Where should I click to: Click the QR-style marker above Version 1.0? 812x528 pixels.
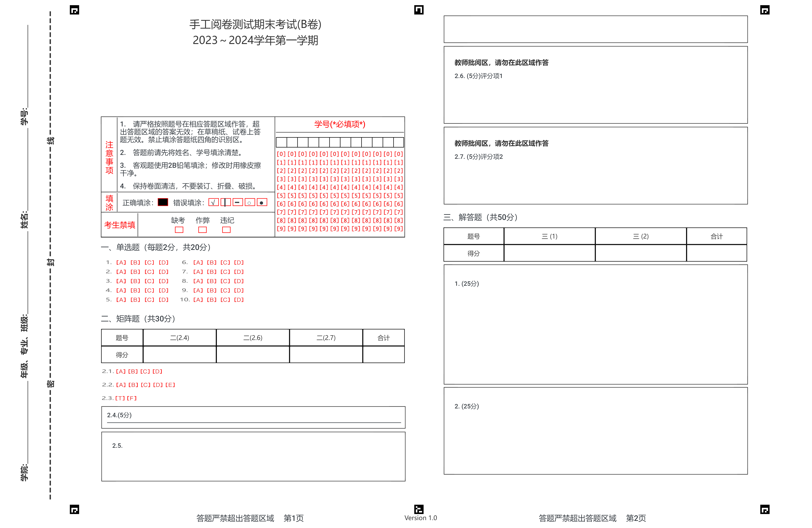tap(419, 509)
